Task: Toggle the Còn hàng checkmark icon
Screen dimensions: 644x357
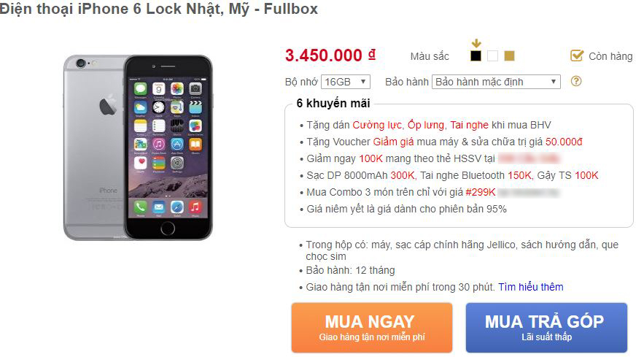Action: [577, 55]
